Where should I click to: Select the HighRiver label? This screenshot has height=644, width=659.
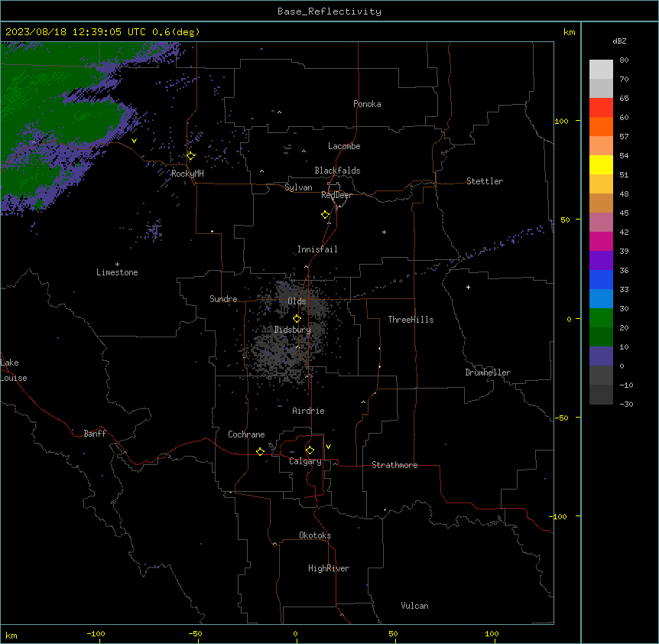point(329,568)
